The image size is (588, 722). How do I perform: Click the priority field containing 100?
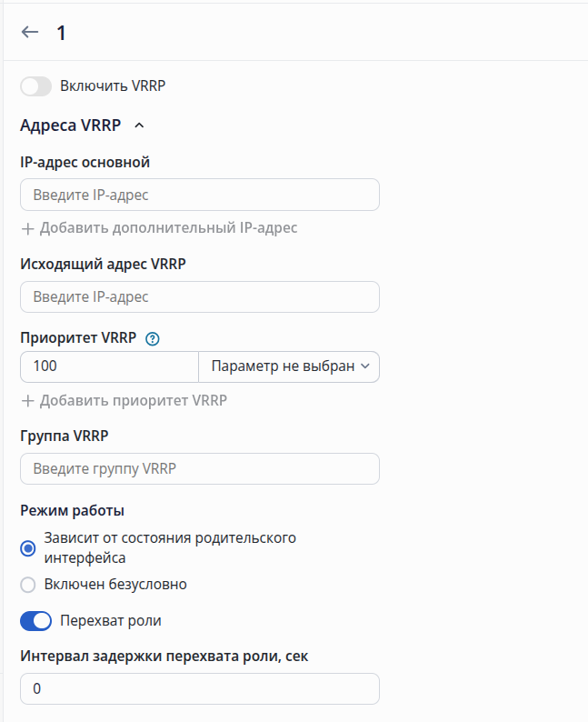[109, 366]
